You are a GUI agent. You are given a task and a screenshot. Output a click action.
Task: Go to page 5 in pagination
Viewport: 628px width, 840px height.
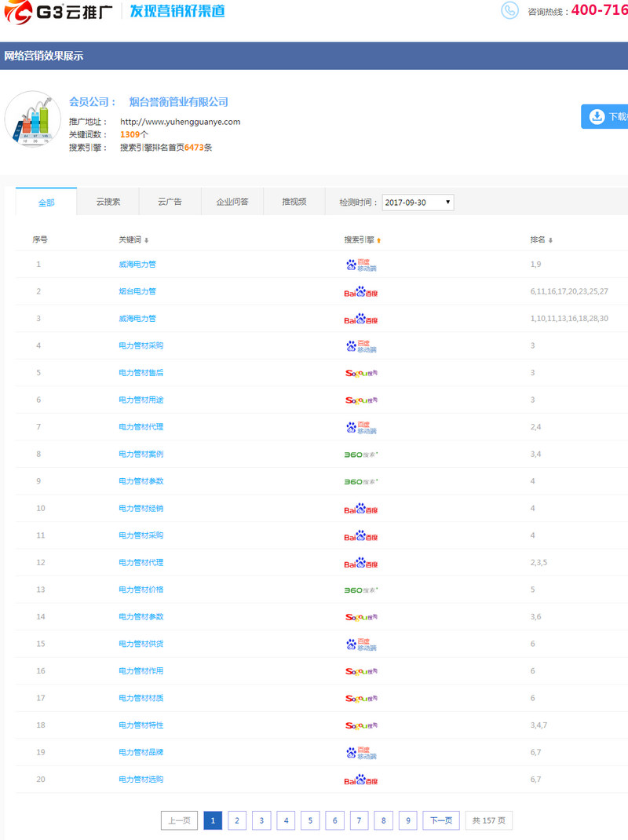[310, 820]
